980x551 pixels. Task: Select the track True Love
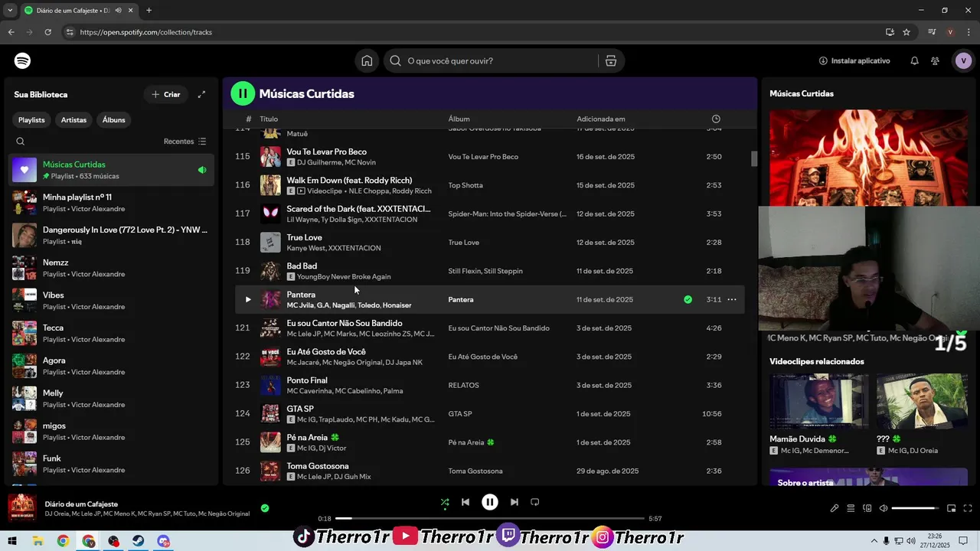304,237
